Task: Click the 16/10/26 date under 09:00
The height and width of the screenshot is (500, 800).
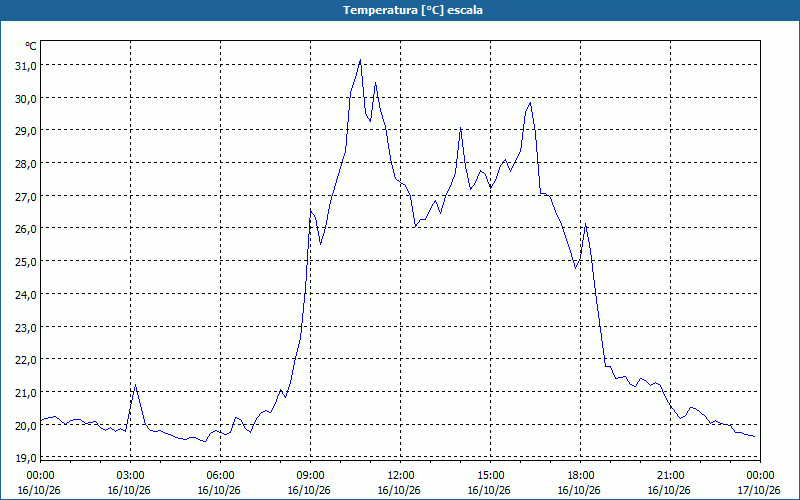Action: pyautogui.click(x=309, y=490)
